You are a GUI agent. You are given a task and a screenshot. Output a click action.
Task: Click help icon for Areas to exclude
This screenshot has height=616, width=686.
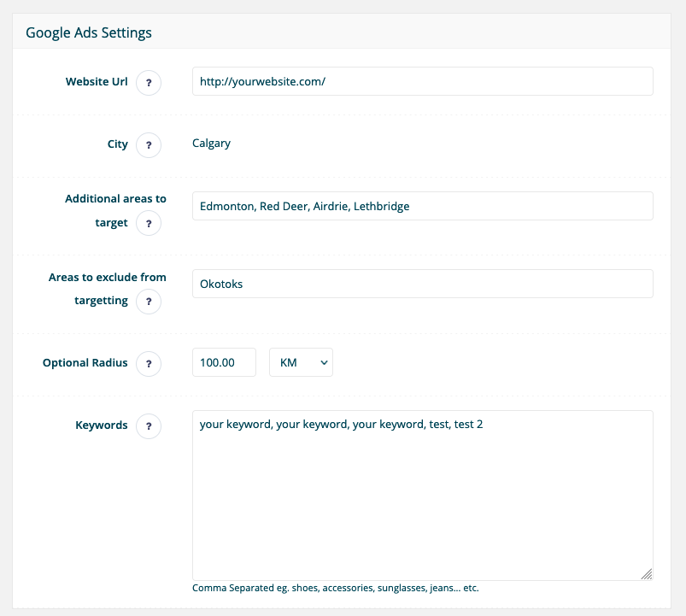pyautogui.click(x=149, y=302)
